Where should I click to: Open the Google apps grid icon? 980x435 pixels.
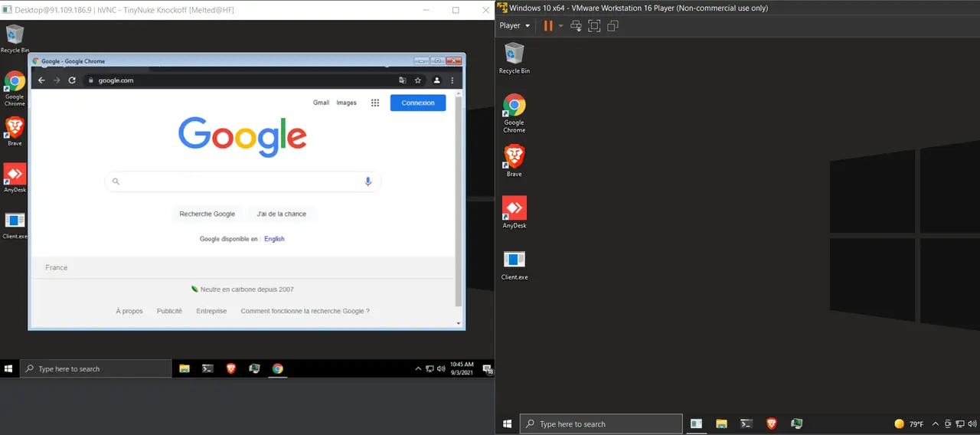pyautogui.click(x=375, y=103)
